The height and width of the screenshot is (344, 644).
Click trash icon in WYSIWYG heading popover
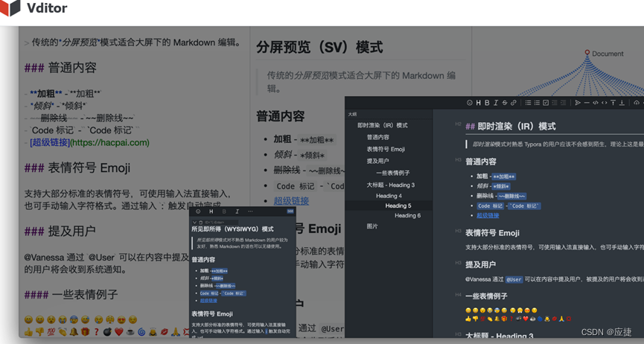click(x=201, y=223)
